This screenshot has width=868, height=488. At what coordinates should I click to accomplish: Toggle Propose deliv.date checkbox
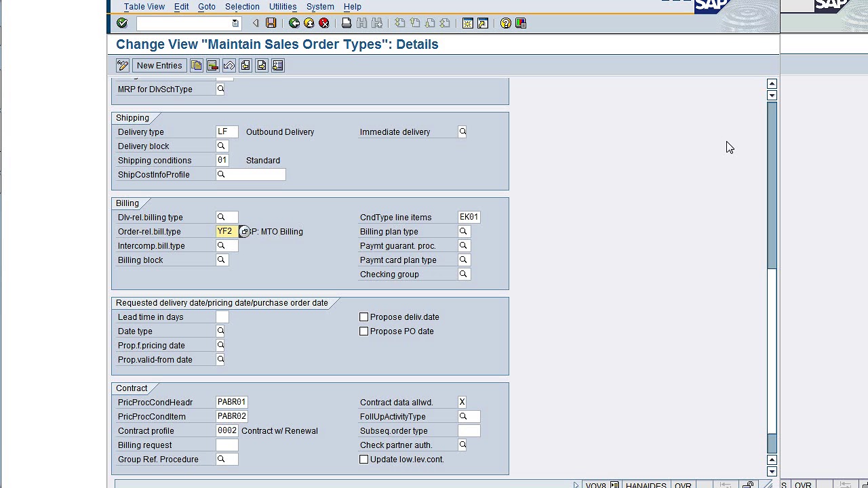coord(364,317)
